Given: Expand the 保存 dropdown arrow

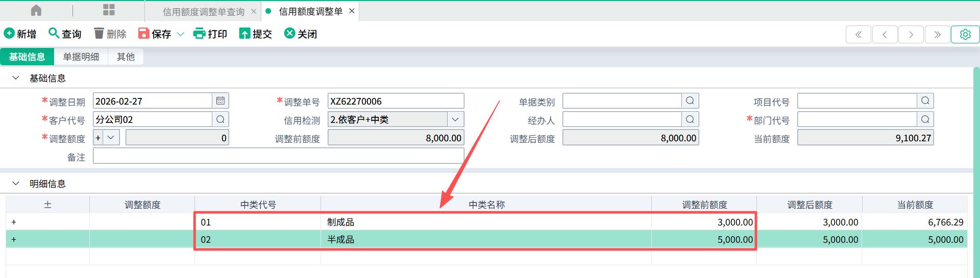Looking at the screenshot, I should pos(180,34).
